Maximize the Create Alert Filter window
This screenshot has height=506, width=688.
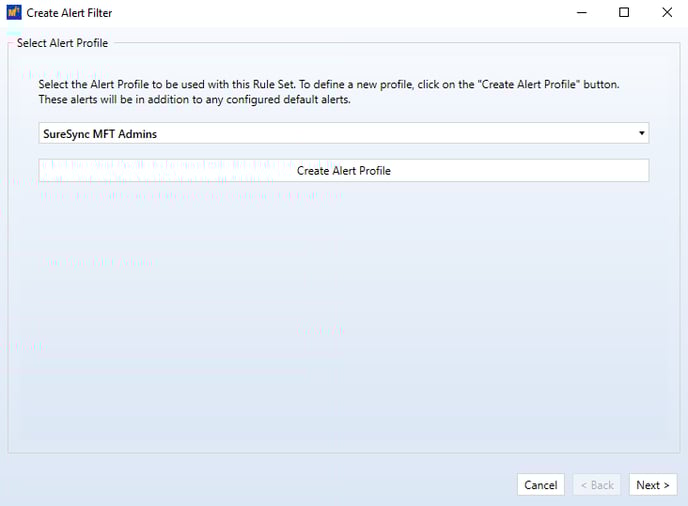tap(624, 13)
